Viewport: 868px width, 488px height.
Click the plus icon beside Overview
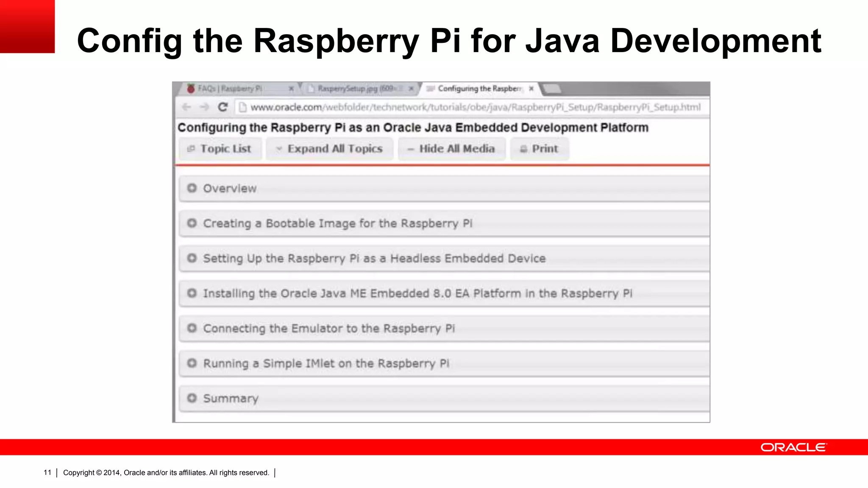pos(192,188)
